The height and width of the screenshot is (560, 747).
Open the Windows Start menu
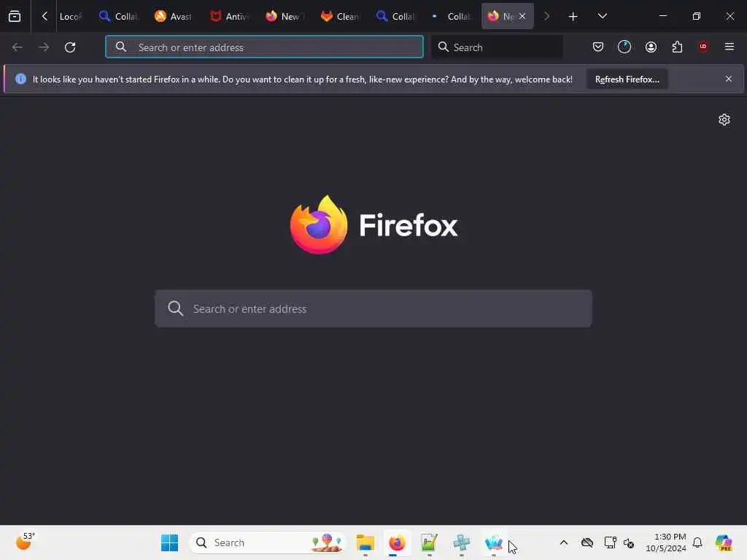[x=169, y=542]
